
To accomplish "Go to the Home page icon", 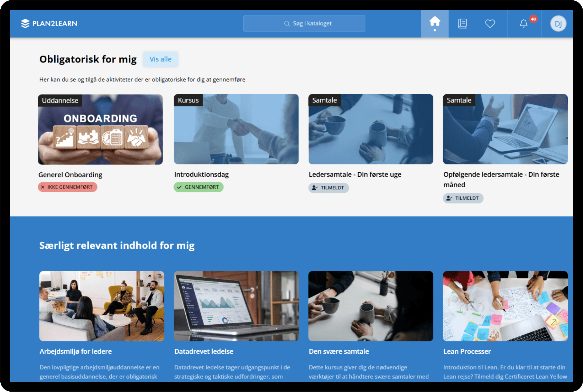I will coord(435,22).
